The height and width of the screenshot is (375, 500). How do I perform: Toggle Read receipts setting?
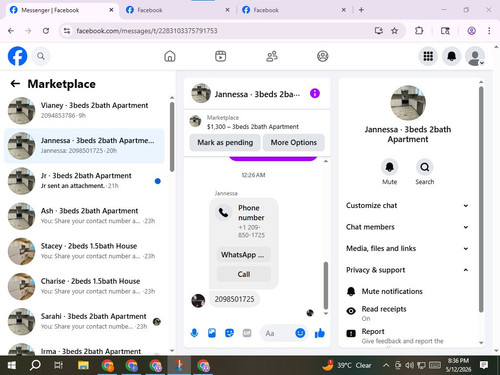[x=407, y=313]
